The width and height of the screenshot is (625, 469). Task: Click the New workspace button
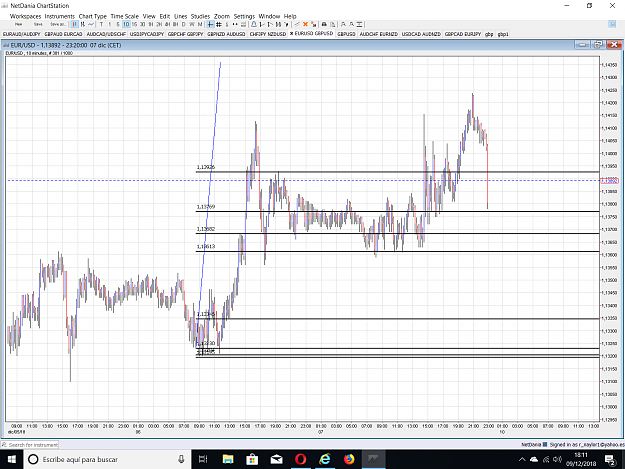click(19, 24)
